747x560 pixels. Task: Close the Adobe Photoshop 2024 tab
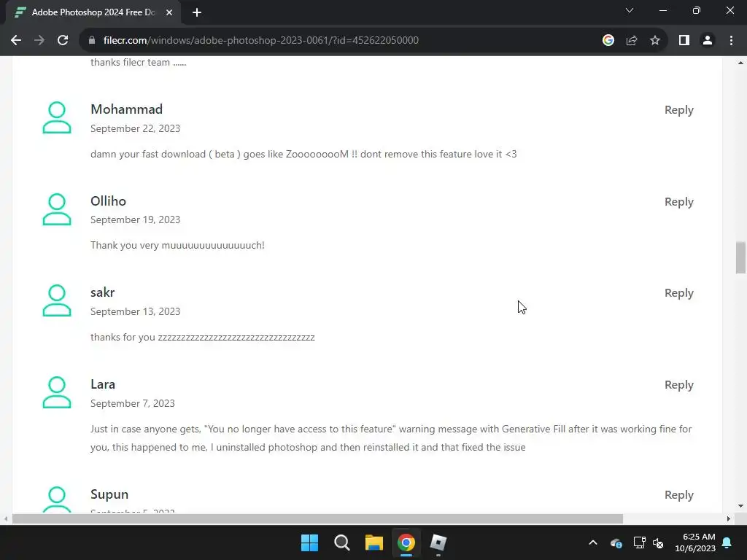(169, 12)
